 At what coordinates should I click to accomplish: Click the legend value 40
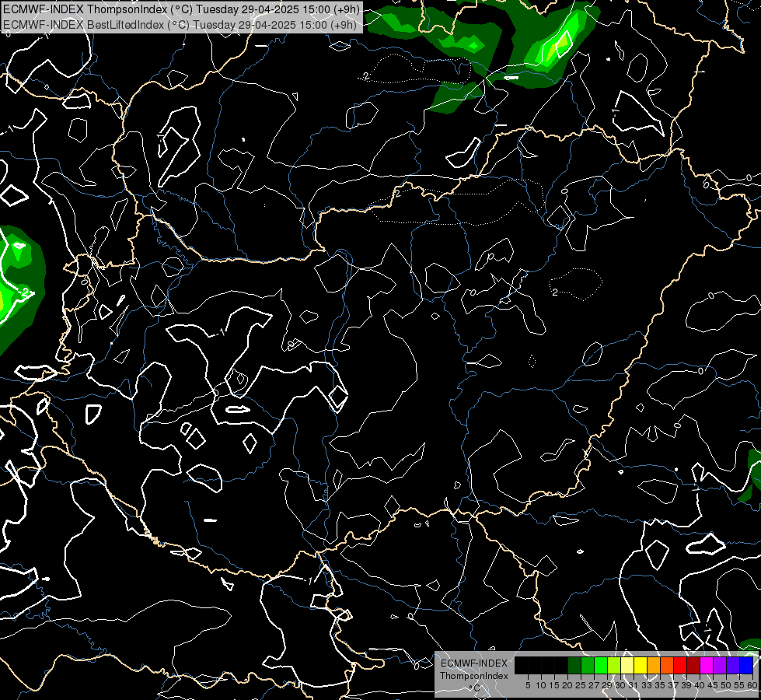[700, 685]
